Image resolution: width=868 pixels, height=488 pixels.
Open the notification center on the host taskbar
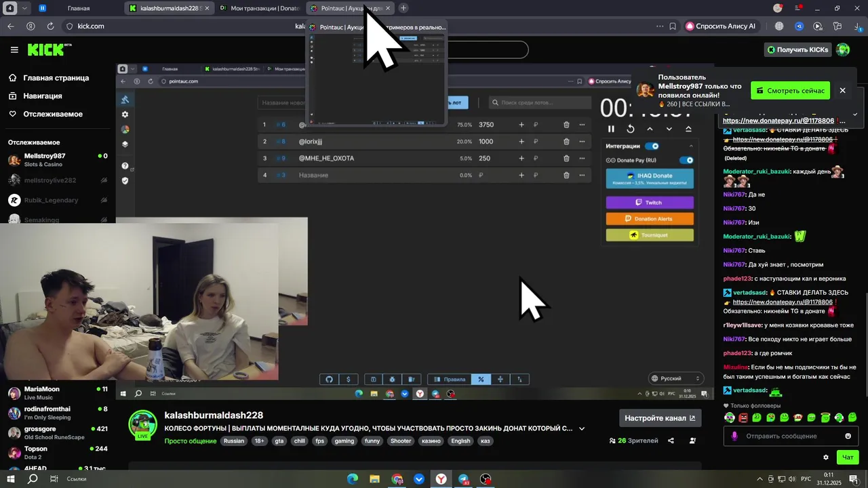[853, 479]
